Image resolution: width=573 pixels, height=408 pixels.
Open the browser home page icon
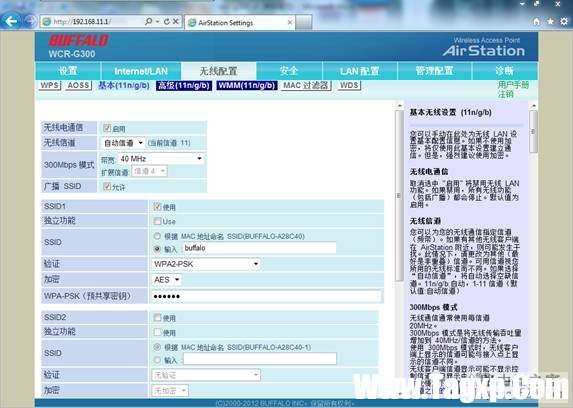[x=536, y=22]
